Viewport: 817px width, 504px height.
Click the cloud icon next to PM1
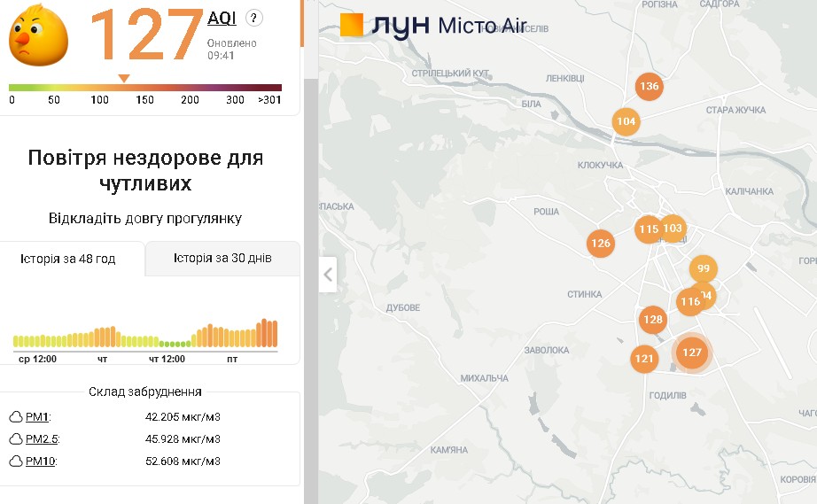pos(15,416)
